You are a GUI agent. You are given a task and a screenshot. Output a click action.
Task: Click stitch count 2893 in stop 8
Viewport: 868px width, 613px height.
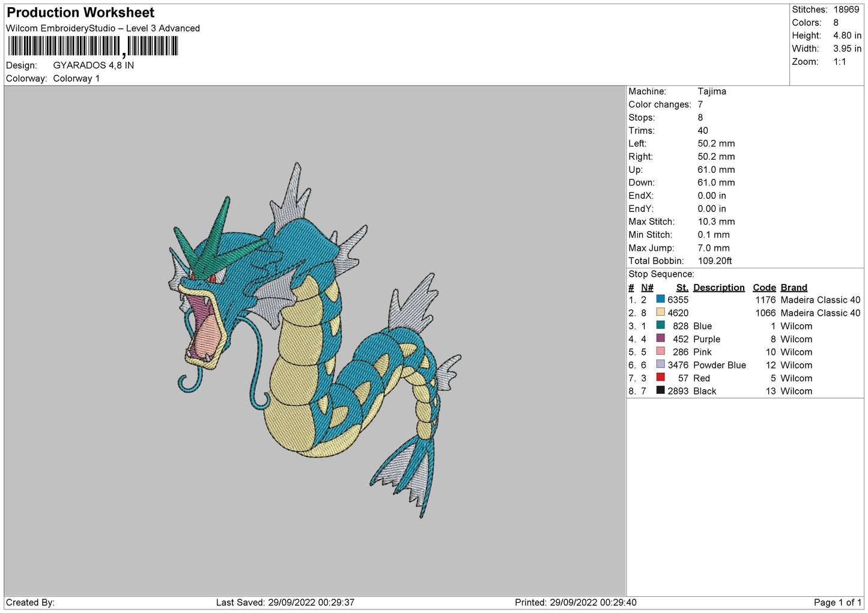coord(678,391)
